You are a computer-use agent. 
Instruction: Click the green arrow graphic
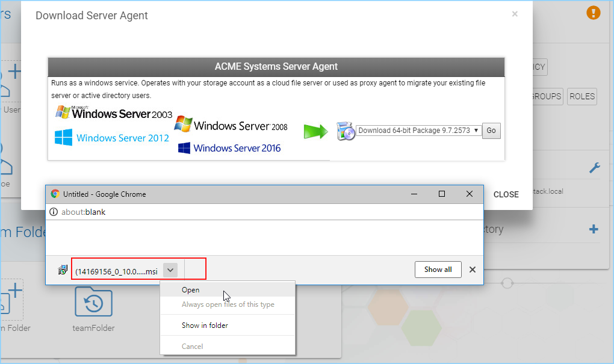tap(315, 132)
